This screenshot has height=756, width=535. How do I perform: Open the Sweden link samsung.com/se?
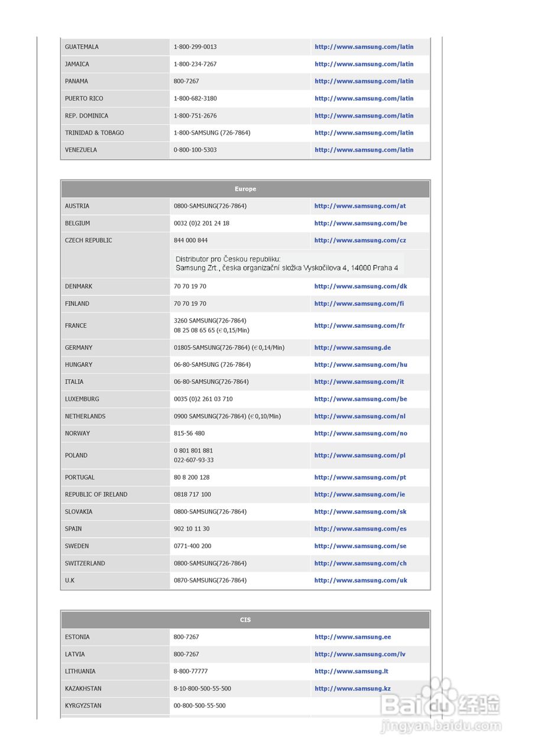pyautogui.click(x=361, y=546)
